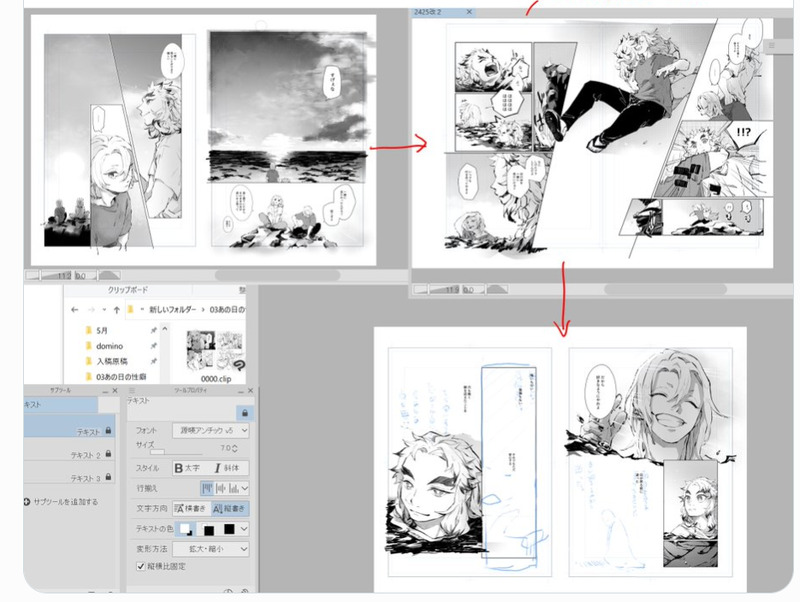Set text direction to 横書き
Viewport: 800px width, 602px height.
(x=191, y=509)
